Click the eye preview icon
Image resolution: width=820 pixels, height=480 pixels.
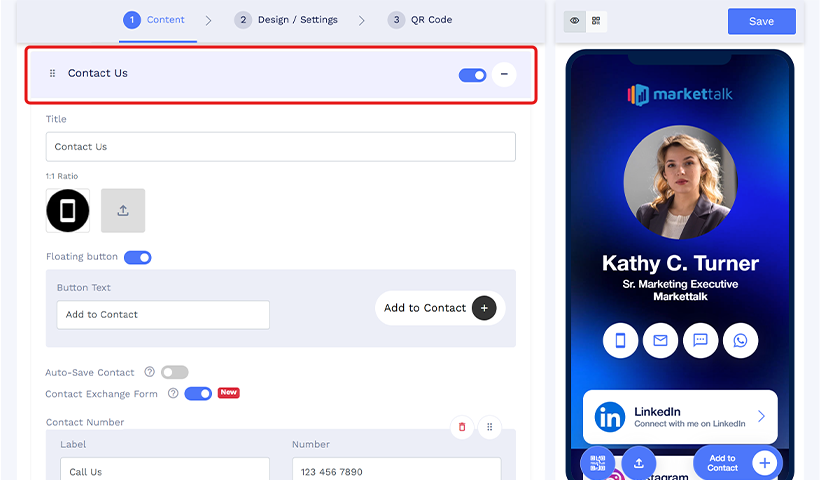(x=575, y=20)
